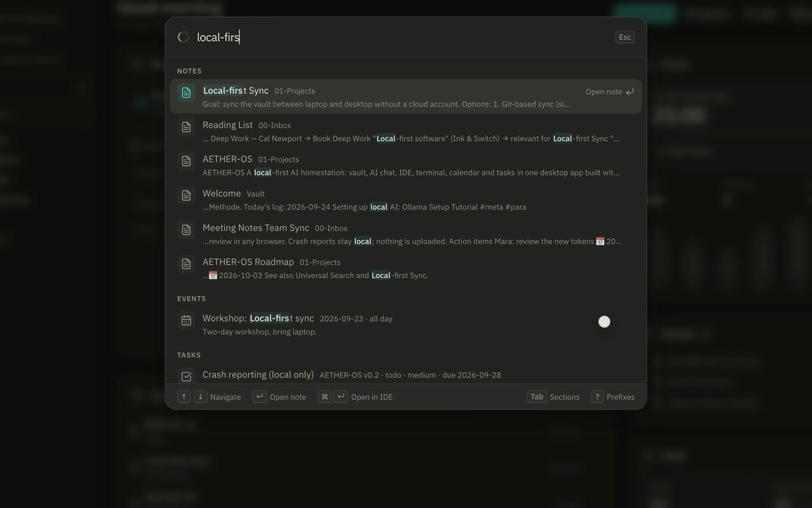Click the calendar icon of the Workshop event
The image size is (812, 508).
[186, 321]
